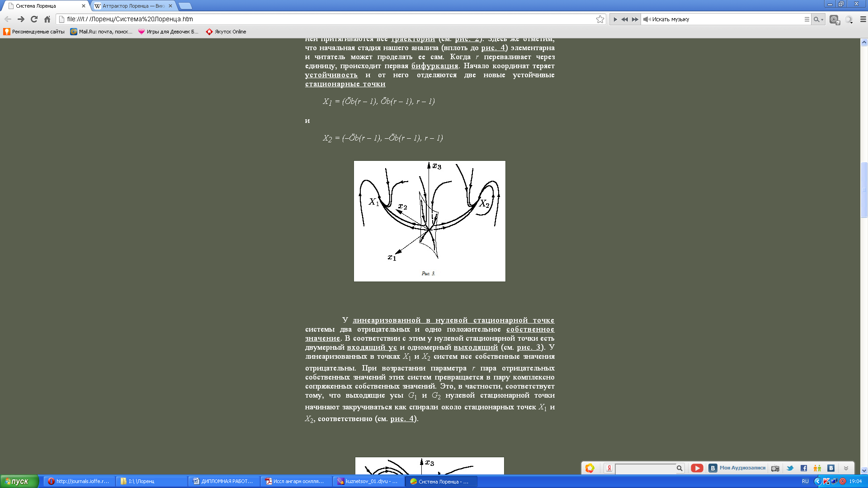Open 'Мои Аудиозаписи' VK button
Screen dimensions: 868x488
(737, 468)
